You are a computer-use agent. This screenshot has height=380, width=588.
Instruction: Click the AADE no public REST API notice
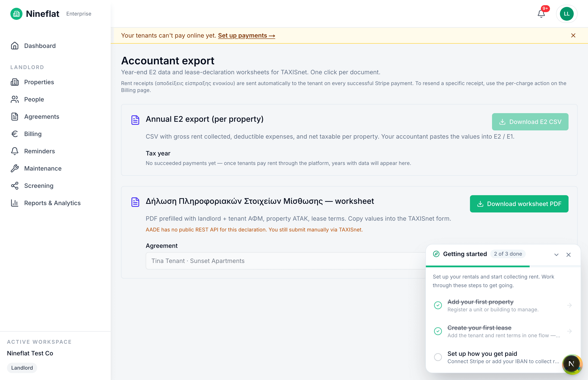pos(254,230)
